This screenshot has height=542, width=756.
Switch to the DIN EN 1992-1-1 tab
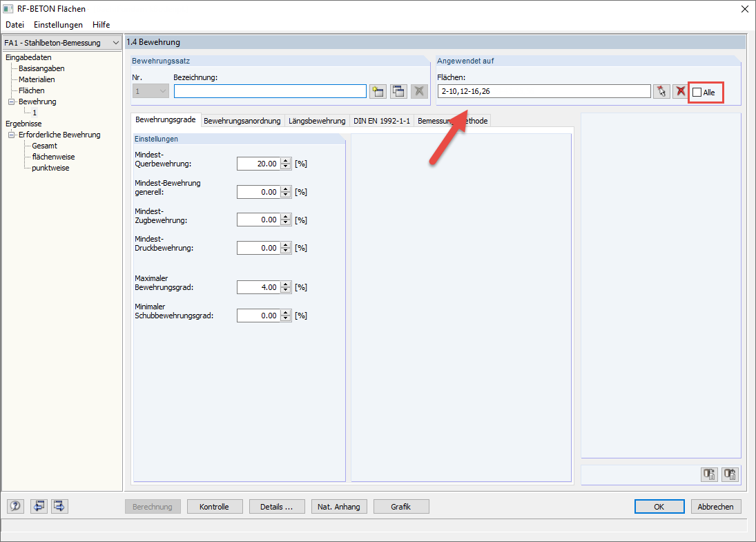click(x=381, y=121)
